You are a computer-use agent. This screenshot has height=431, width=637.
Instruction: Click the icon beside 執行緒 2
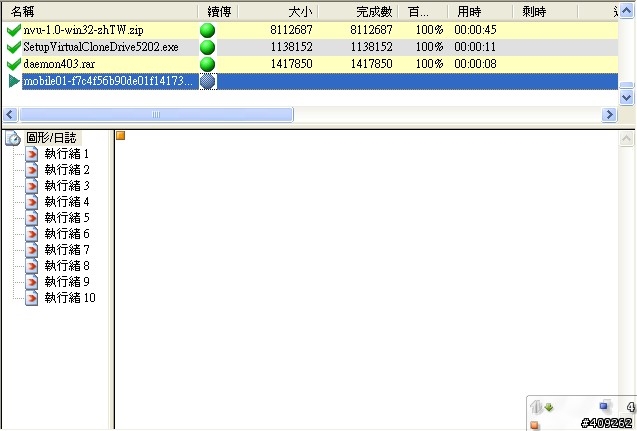(32, 170)
